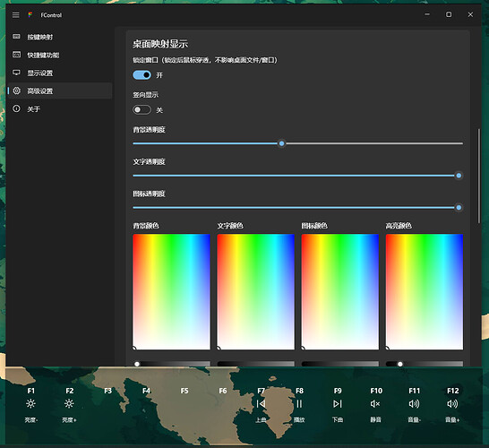Viewport: 489px width, 448px height.
Task: Click the F10 mute speaker icon
Action: (x=375, y=404)
